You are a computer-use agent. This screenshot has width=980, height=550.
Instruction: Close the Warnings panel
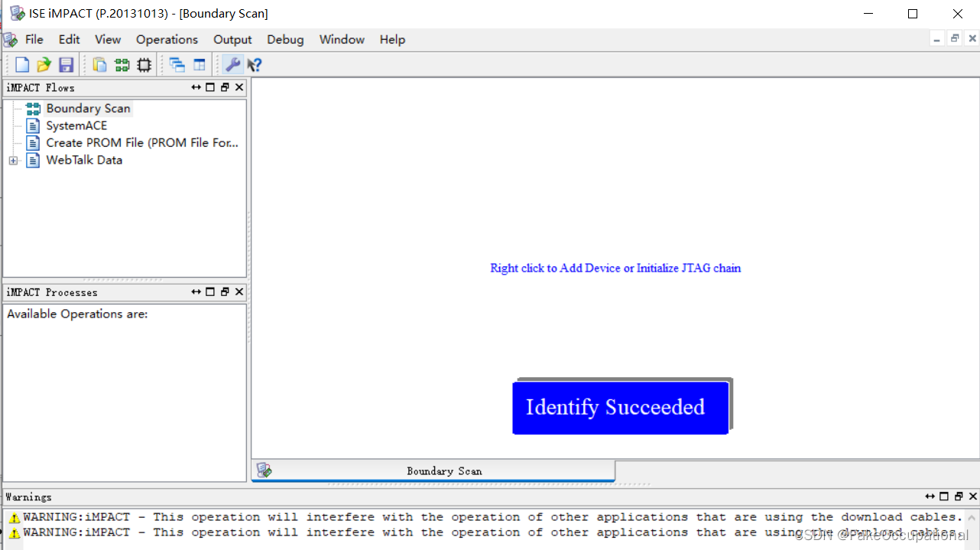[972, 496]
